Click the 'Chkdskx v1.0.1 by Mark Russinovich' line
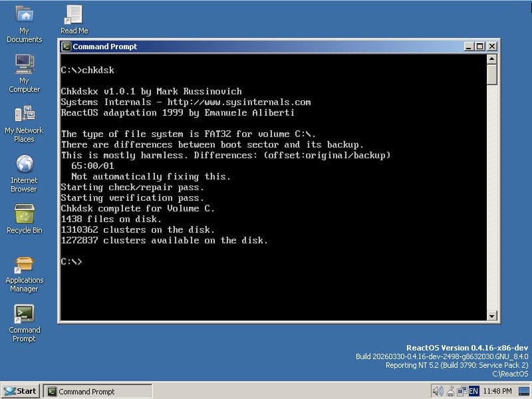The width and height of the screenshot is (532, 399). point(152,92)
